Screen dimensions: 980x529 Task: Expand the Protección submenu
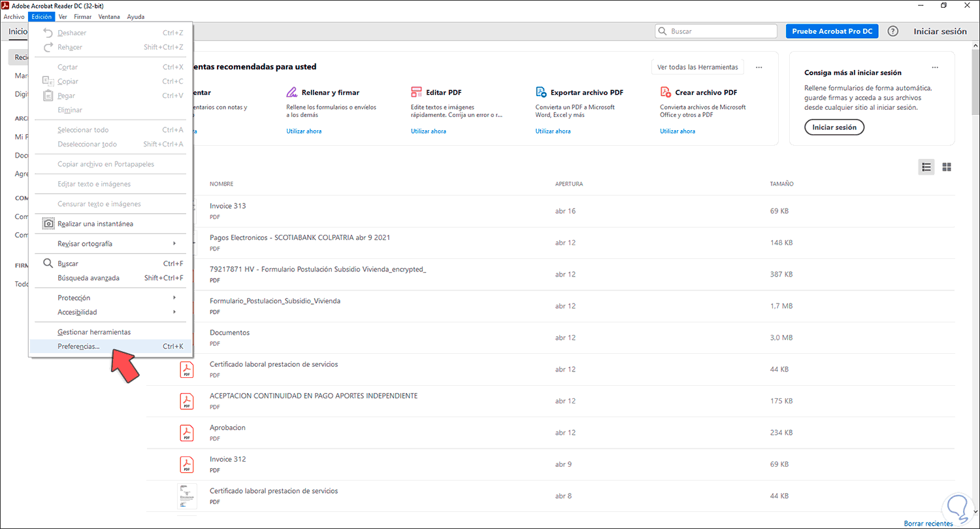point(111,298)
